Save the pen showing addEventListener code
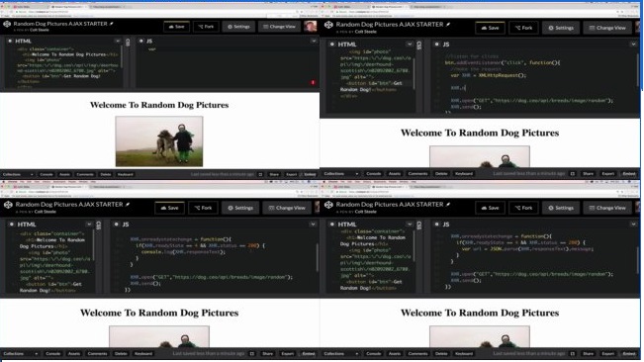 pos(490,28)
